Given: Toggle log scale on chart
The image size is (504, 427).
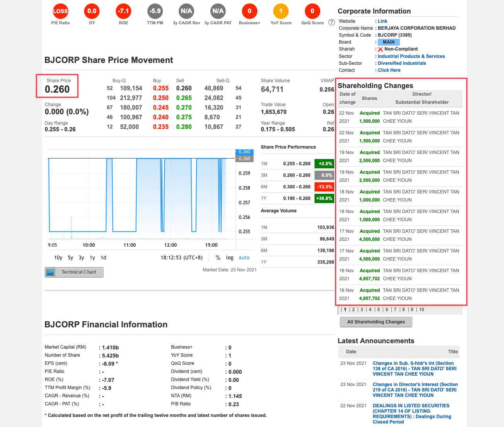Looking at the screenshot, I should [x=230, y=258].
